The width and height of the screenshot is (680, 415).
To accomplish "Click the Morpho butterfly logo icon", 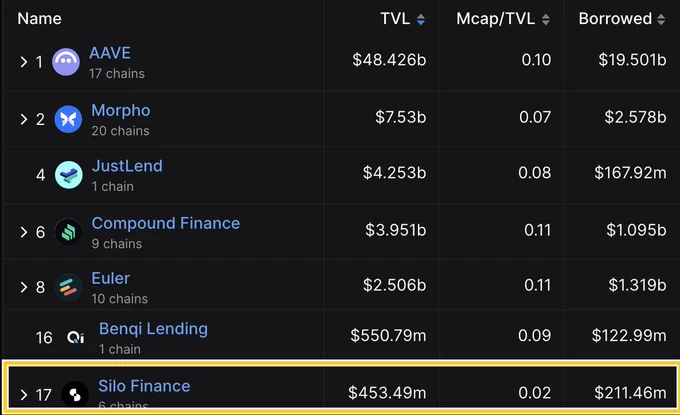I will pyautogui.click(x=68, y=119).
